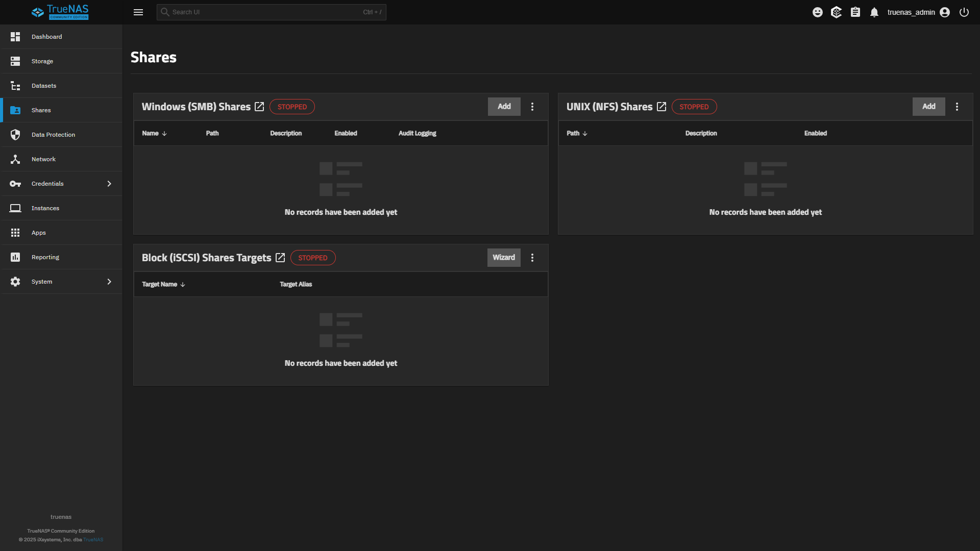Open NFS Shares external link icon
The image size is (980, 551).
point(661,107)
